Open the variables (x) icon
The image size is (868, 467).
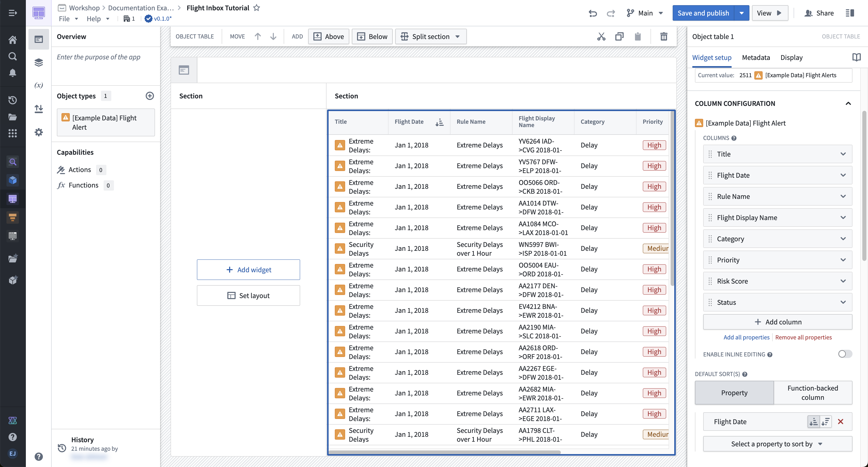pos(39,85)
